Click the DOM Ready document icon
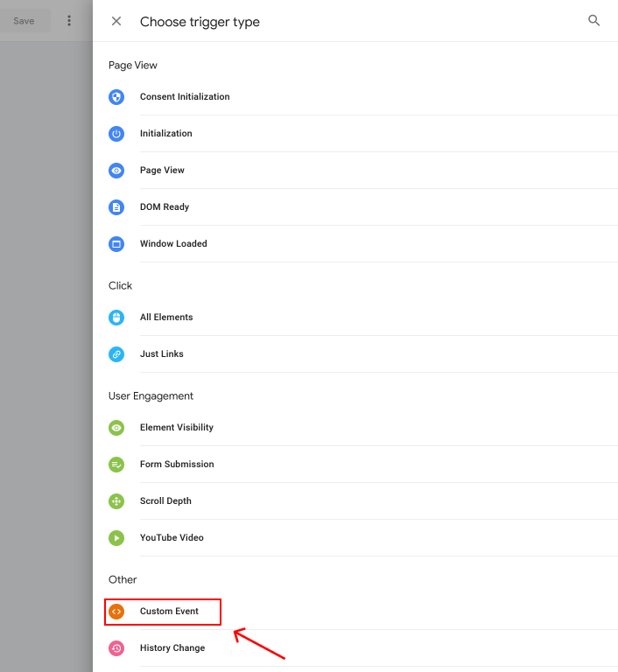The image size is (618, 672). [x=116, y=207]
